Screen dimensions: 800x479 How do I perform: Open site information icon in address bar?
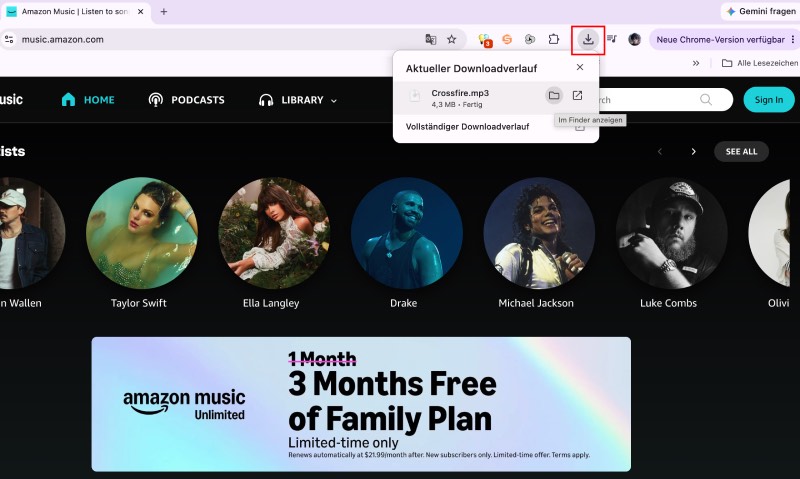point(9,39)
